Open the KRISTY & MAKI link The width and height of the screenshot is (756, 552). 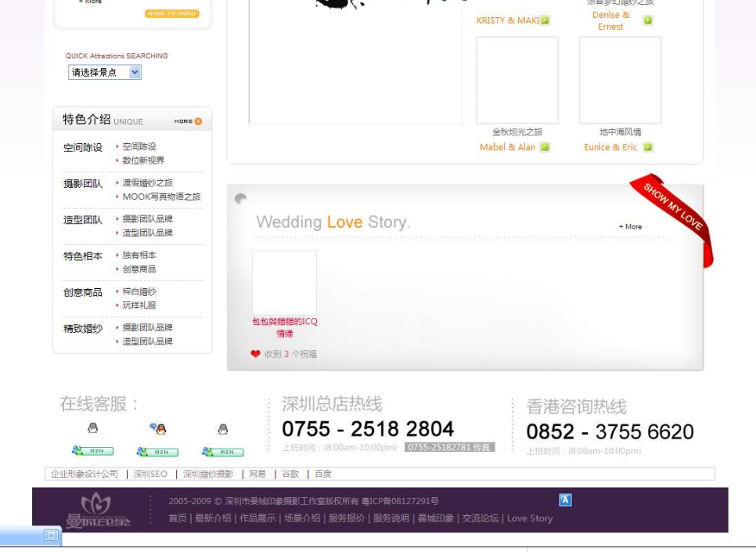pos(508,20)
